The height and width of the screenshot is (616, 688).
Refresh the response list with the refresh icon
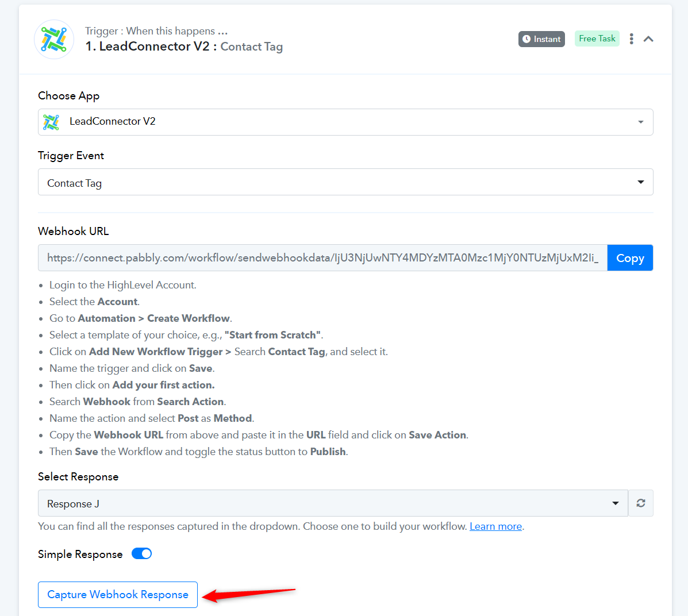pos(641,503)
